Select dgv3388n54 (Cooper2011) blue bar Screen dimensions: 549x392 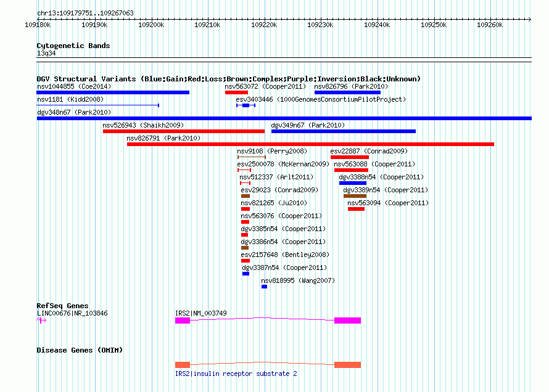click(x=353, y=183)
